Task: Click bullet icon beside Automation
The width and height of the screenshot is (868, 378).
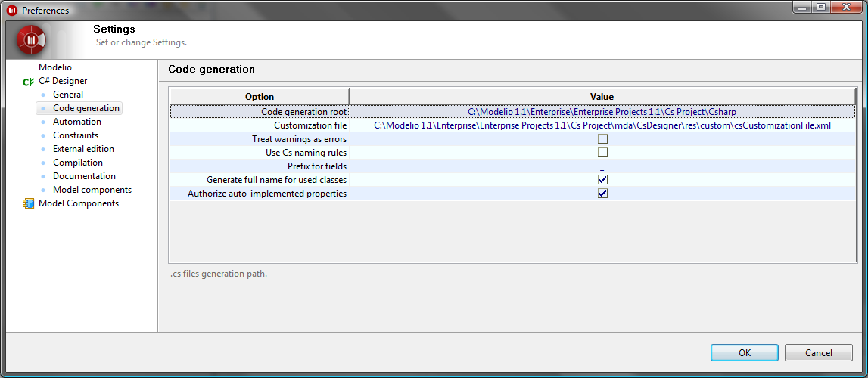Action: tap(43, 122)
